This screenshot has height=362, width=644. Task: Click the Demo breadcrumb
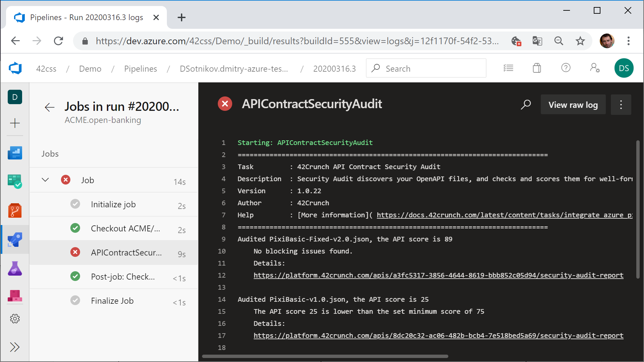(90, 69)
